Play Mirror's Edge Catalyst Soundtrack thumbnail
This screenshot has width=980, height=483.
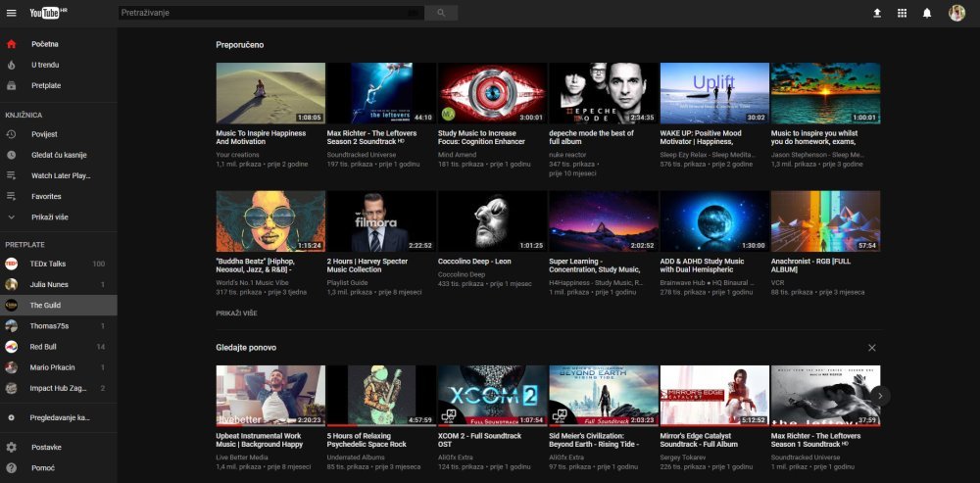pos(714,396)
